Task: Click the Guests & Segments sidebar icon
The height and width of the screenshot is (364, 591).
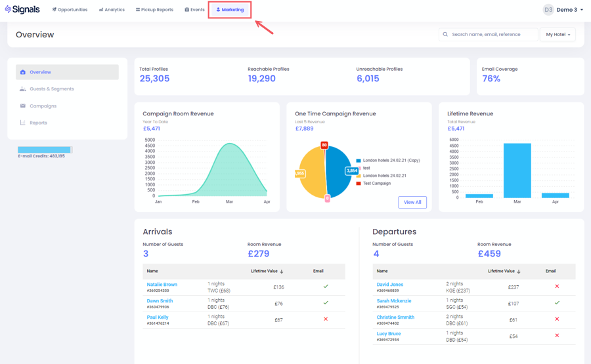Action: pos(23,89)
